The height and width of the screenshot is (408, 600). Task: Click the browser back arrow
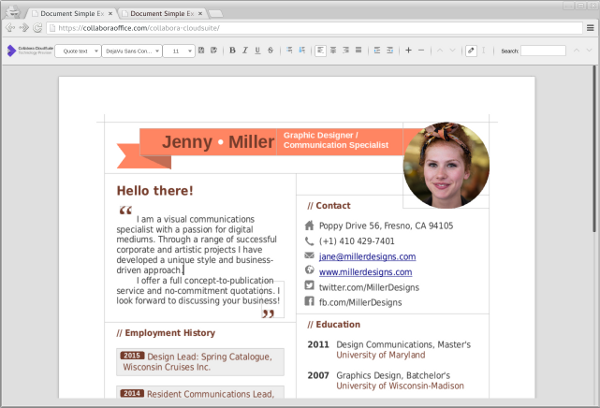tap(10, 28)
